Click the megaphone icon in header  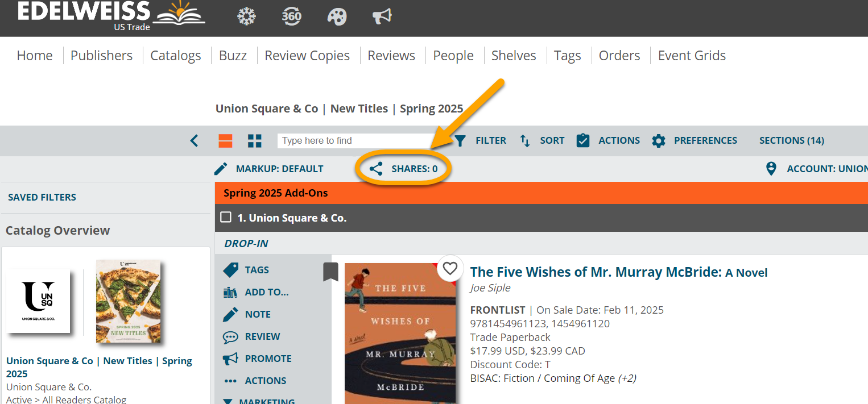382,17
